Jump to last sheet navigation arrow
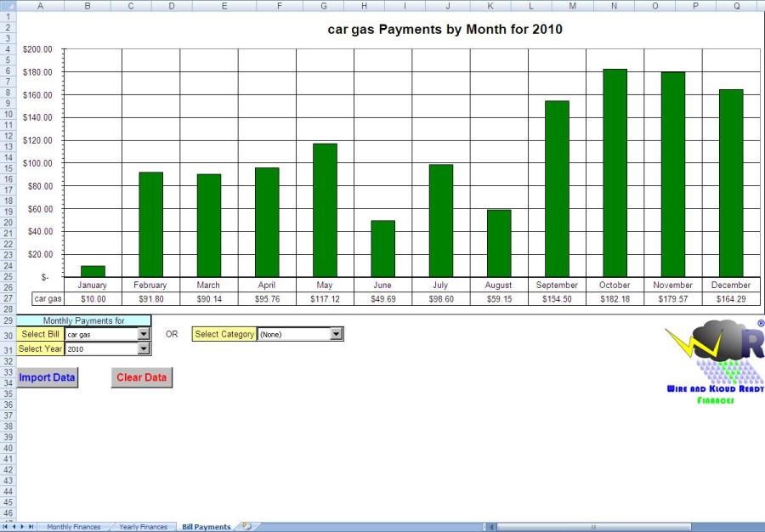The image size is (765, 532). 32,527
